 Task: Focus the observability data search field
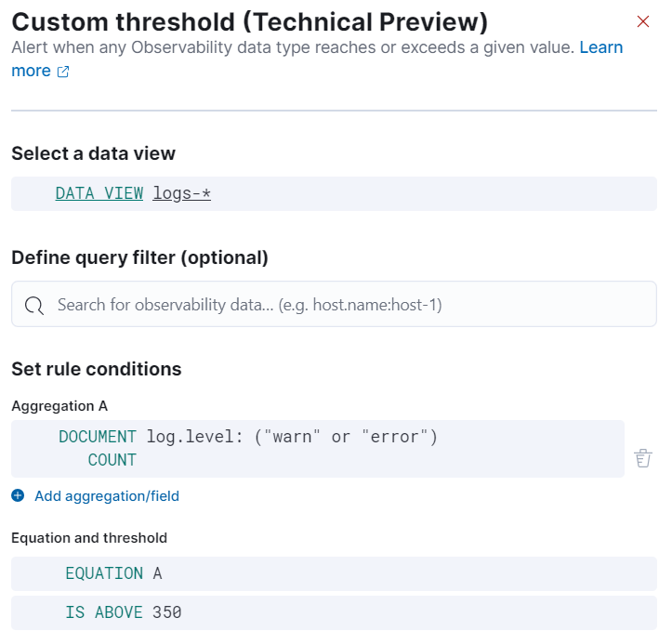pyautogui.click(x=344, y=305)
